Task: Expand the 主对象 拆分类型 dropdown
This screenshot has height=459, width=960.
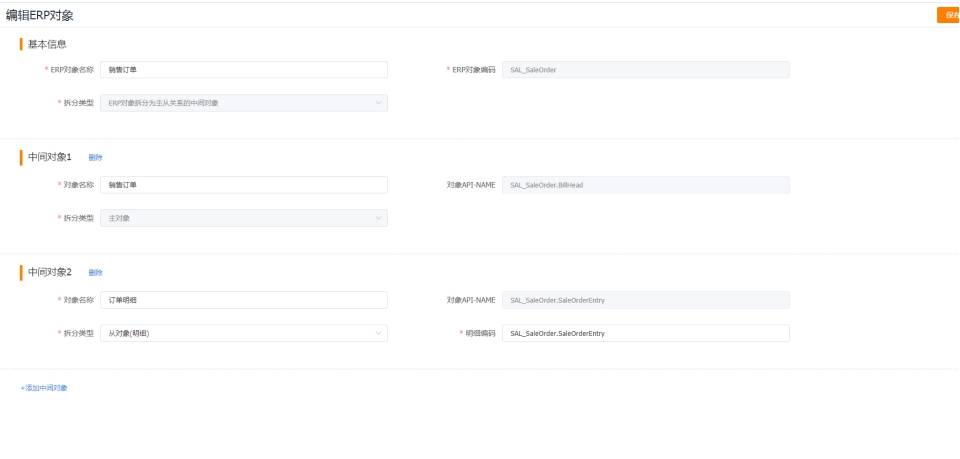Action: coord(244,218)
